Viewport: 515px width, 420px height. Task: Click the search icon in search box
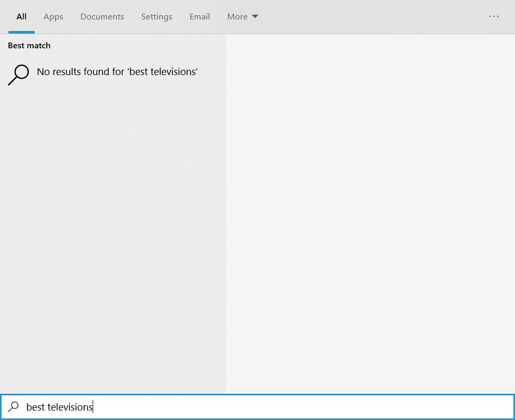point(14,407)
